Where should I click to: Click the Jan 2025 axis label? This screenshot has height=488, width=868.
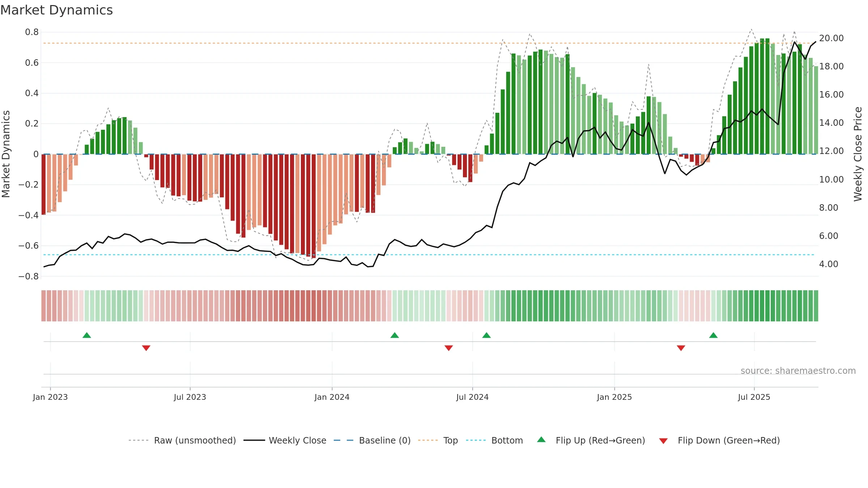(x=614, y=397)
